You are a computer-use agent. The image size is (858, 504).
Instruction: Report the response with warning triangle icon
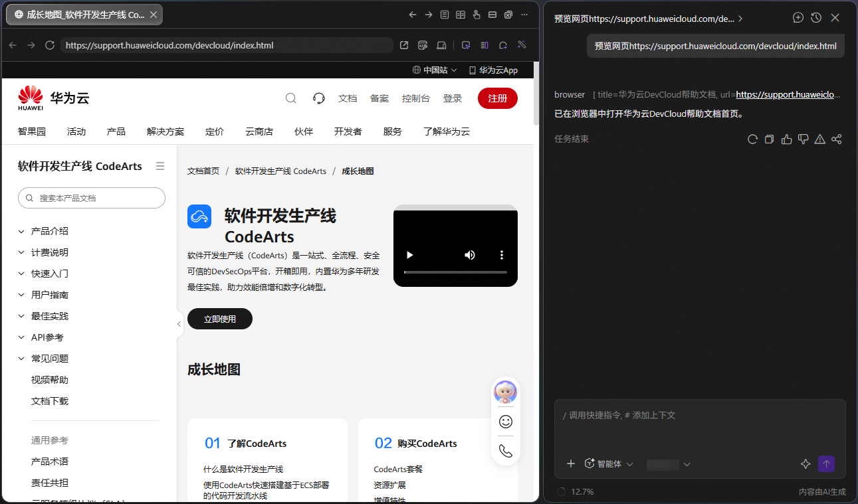pyautogui.click(x=820, y=139)
